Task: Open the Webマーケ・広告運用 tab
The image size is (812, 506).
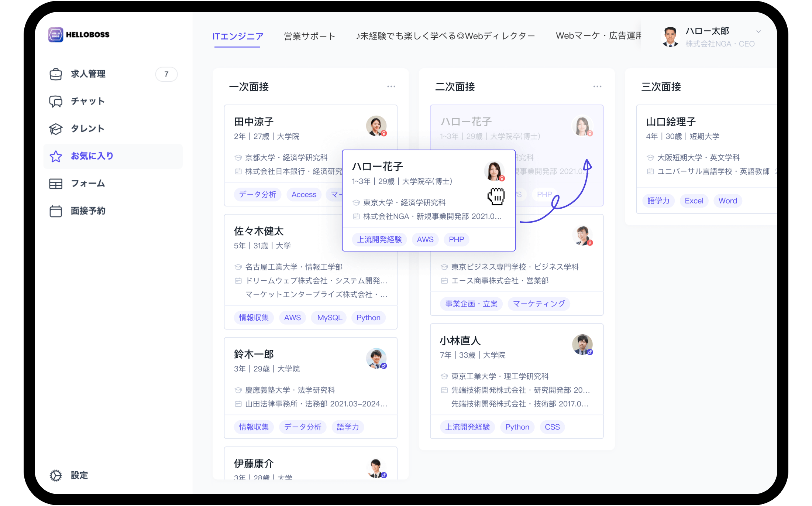Action: 598,36
